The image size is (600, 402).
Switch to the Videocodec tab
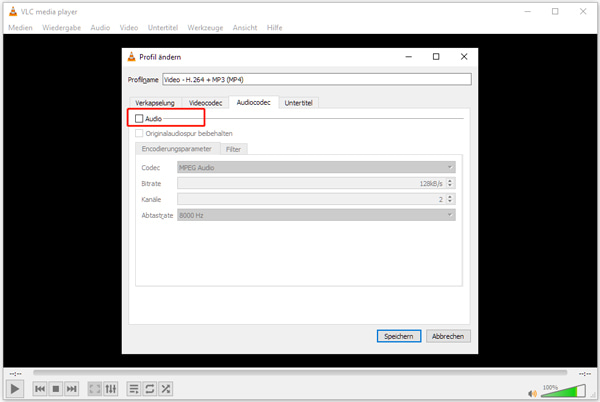click(205, 103)
